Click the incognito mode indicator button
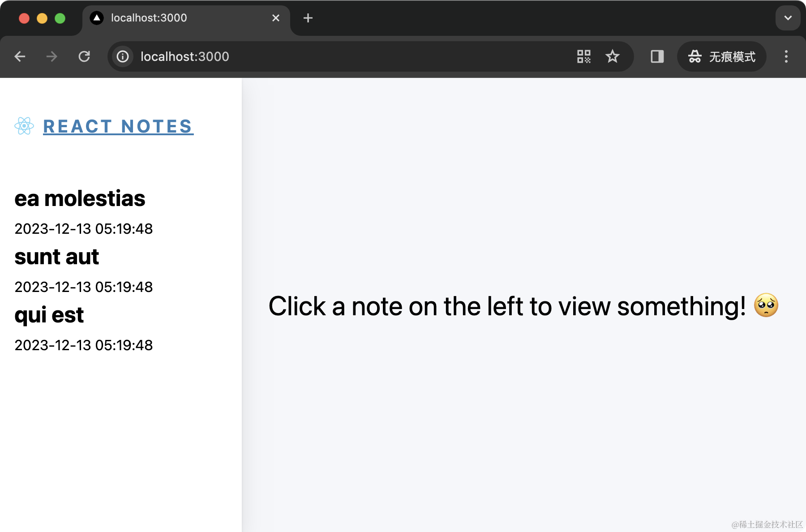Screen dimensions: 806x532 tap(721, 56)
